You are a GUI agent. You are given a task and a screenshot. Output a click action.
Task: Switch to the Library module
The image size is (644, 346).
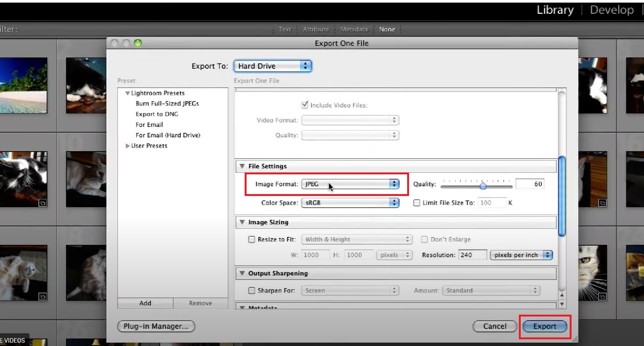[555, 10]
